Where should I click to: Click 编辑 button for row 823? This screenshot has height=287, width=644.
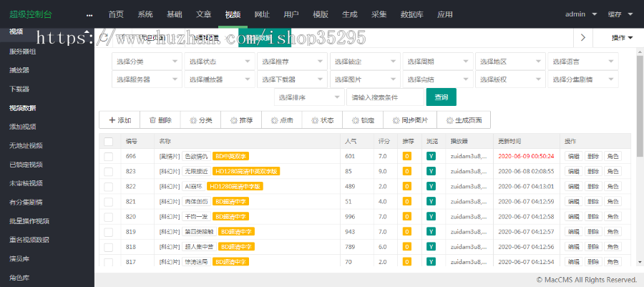[573, 171]
